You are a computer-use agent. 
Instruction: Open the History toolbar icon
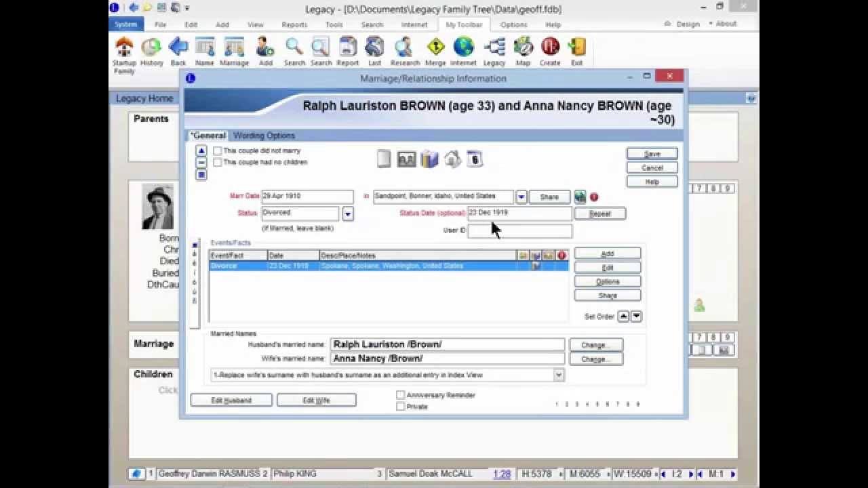point(151,52)
